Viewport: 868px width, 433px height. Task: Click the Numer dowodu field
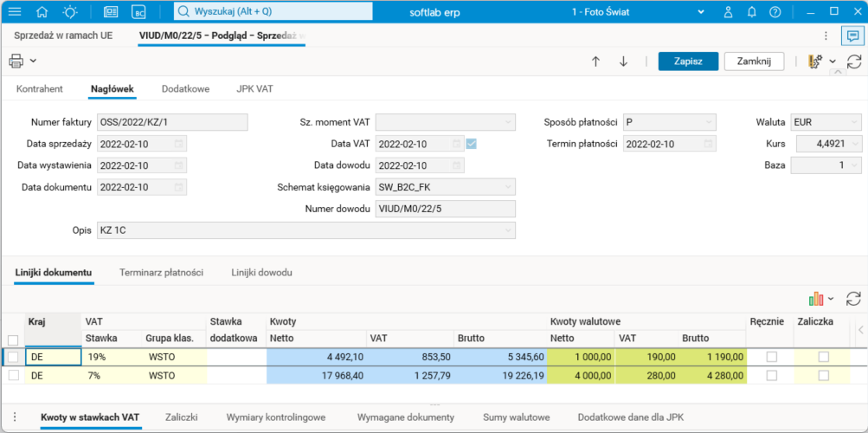[x=445, y=209]
